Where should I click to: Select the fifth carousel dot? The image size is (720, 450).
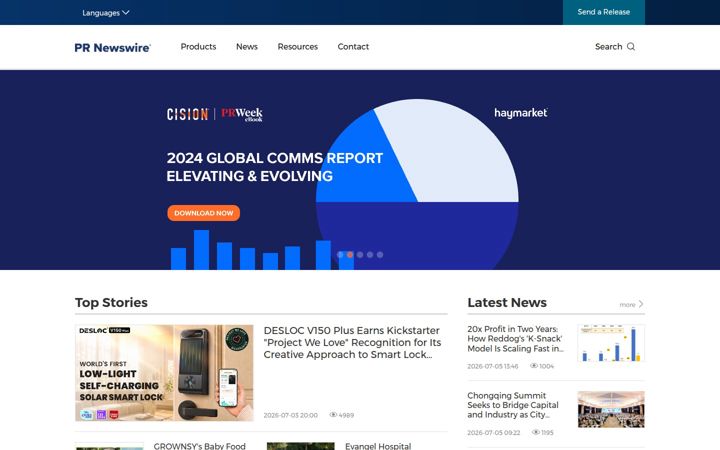(380, 254)
